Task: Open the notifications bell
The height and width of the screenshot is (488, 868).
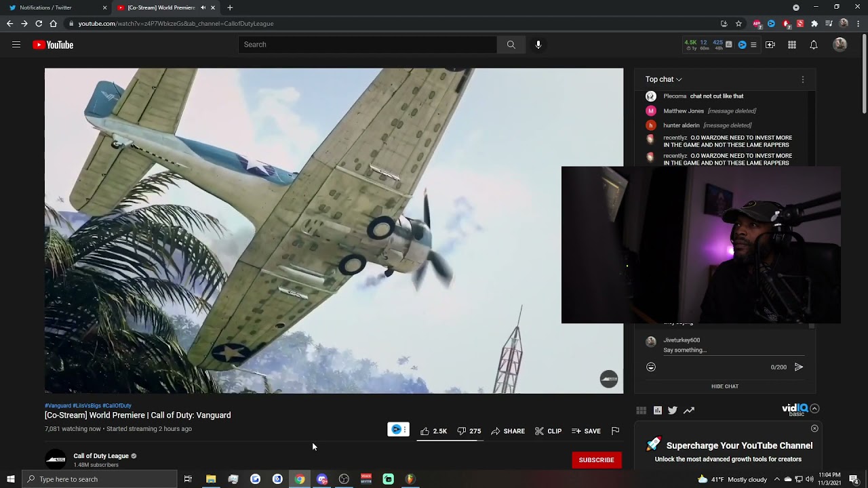Action: pos(814,45)
